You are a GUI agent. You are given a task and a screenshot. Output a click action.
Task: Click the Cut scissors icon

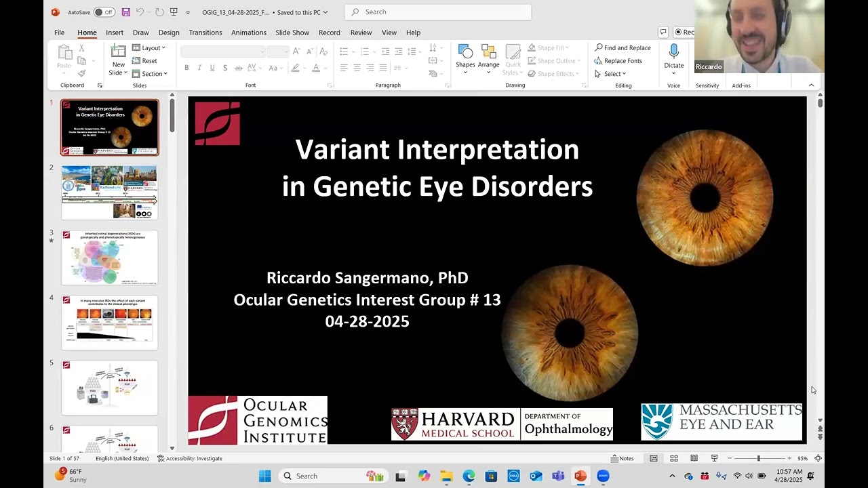coord(81,48)
